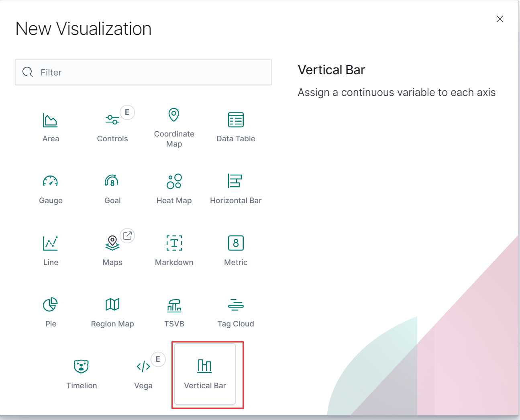Select the Goal visualization icon
This screenshot has height=420, width=520.
coord(112,181)
